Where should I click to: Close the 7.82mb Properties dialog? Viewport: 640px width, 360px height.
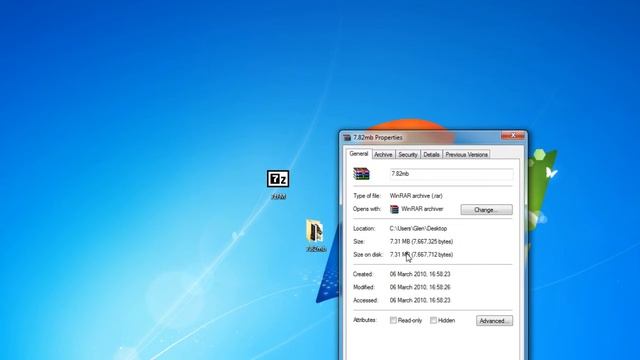(x=513, y=136)
